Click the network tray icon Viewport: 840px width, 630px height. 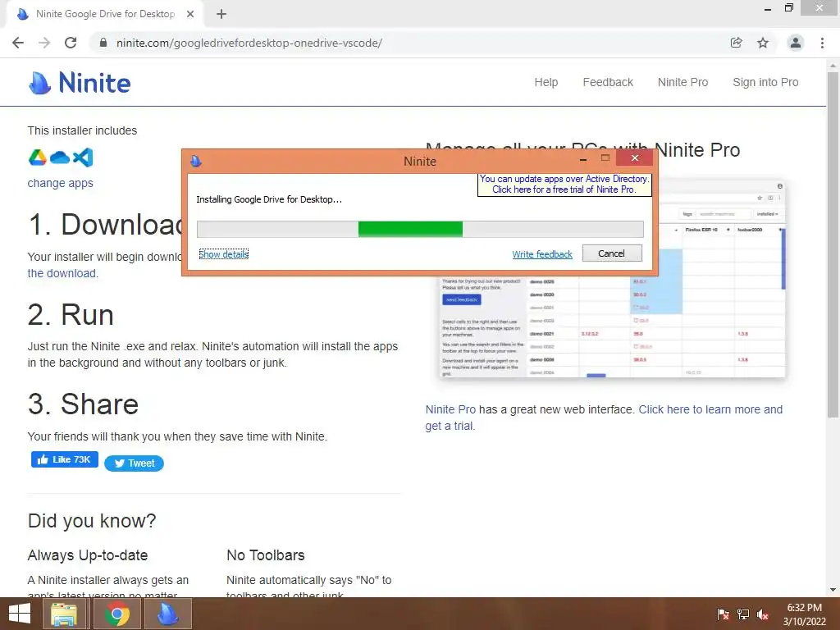[743, 614]
